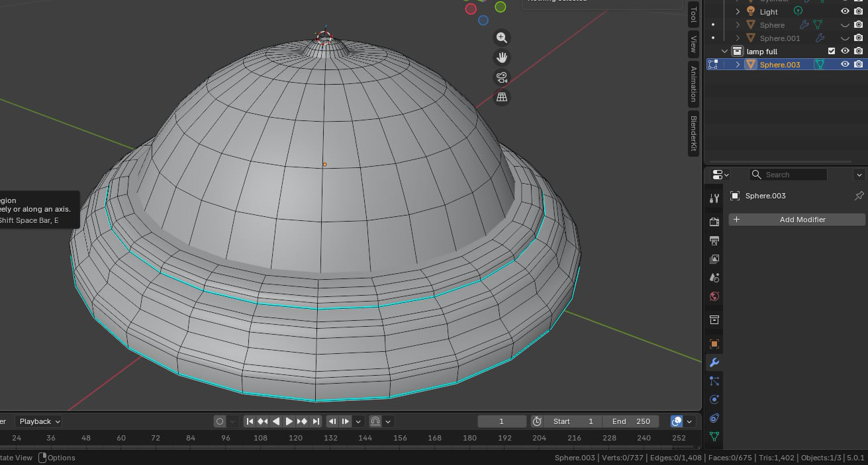Open the properties editor type dropdown
Viewport: 868px width, 465px height.
point(720,175)
